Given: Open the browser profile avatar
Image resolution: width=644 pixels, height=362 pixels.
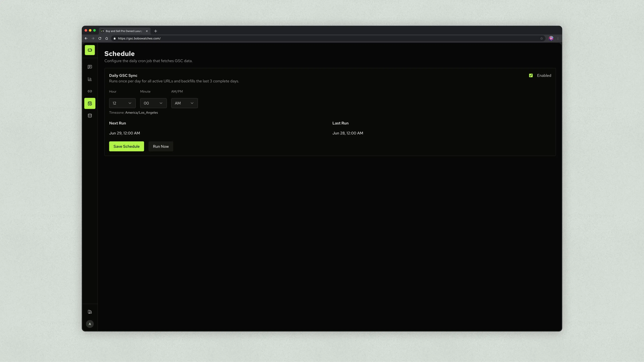Looking at the screenshot, I should pos(551,39).
